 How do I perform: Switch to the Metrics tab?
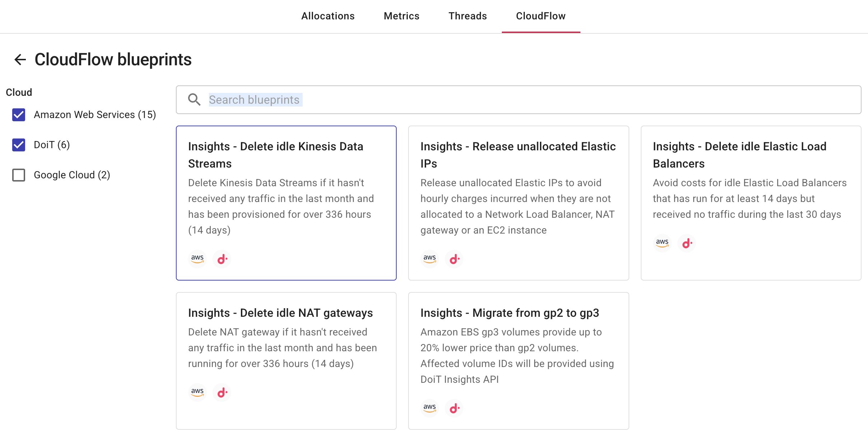pyautogui.click(x=401, y=16)
